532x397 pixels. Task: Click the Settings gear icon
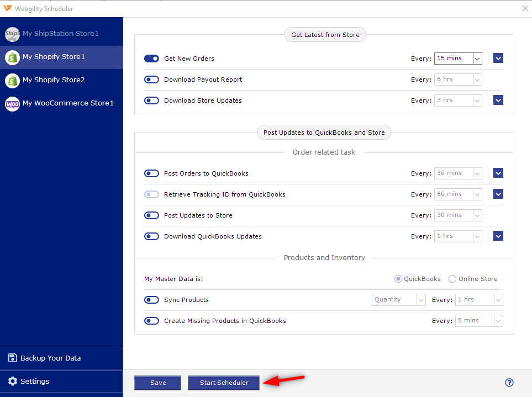[13, 381]
